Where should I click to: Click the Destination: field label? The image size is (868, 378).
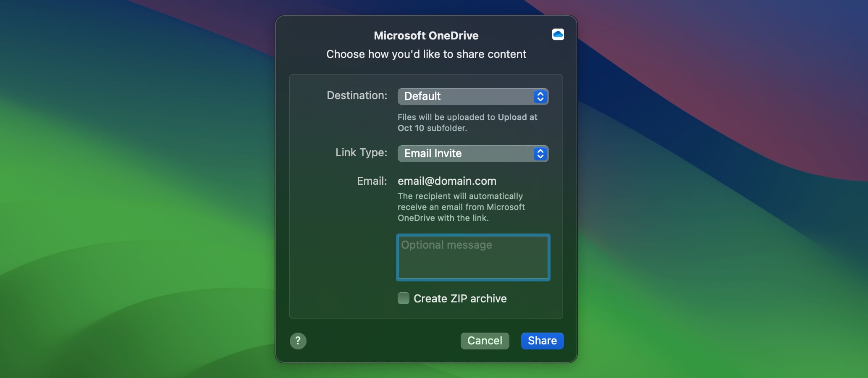[x=357, y=96]
